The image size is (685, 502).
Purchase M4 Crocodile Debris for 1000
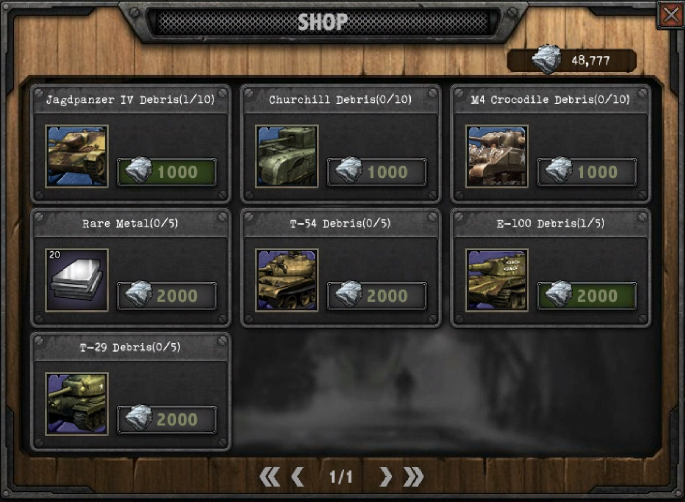pos(587,172)
